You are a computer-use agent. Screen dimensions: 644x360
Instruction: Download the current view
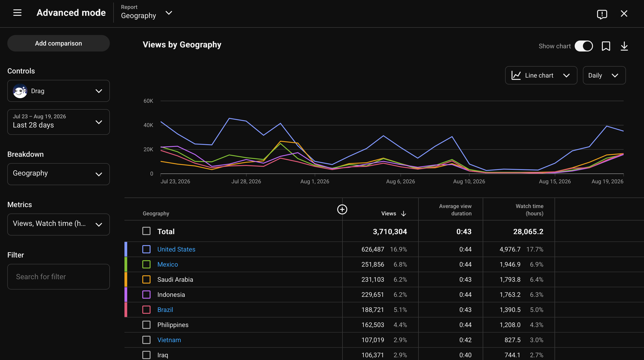[x=624, y=46]
